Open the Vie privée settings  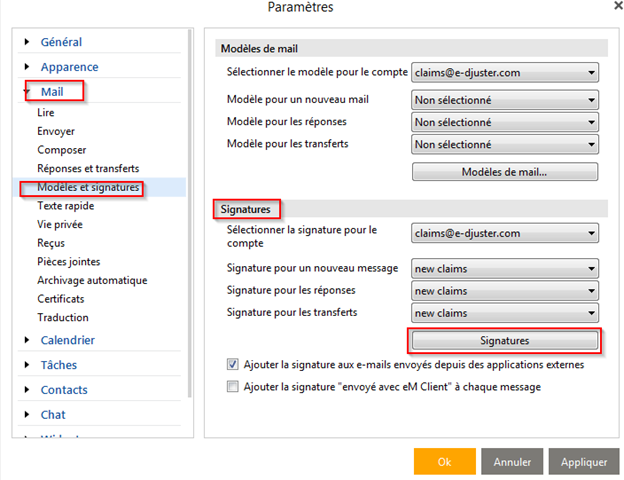coord(60,224)
